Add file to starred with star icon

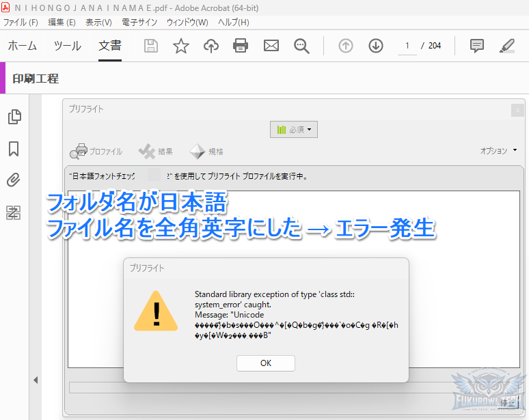click(x=181, y=46)
